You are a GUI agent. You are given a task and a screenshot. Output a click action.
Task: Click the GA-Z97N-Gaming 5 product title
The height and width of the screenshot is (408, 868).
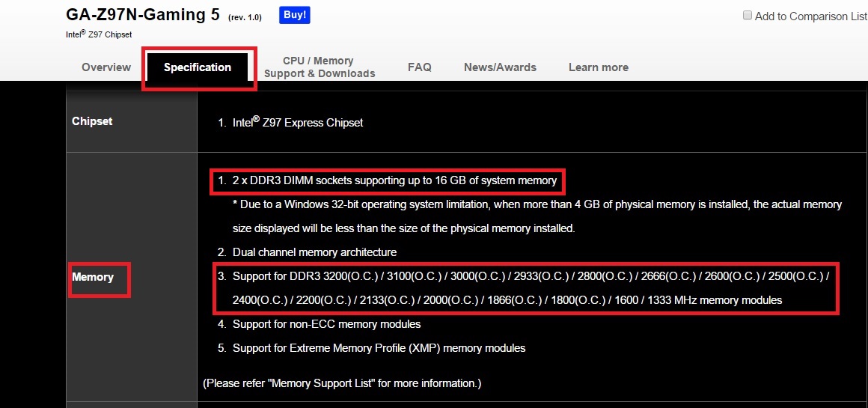point(143,14)
